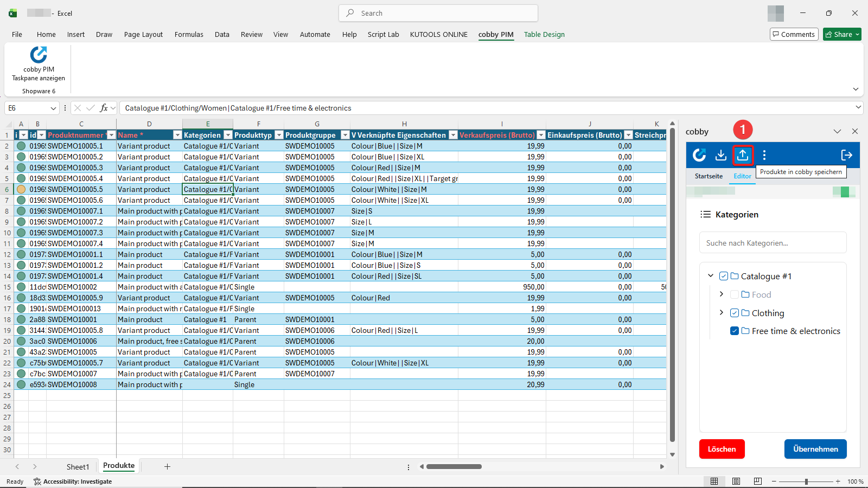
Task: Open the Formulas ribbon tab
Action: (x=188, y=34)
